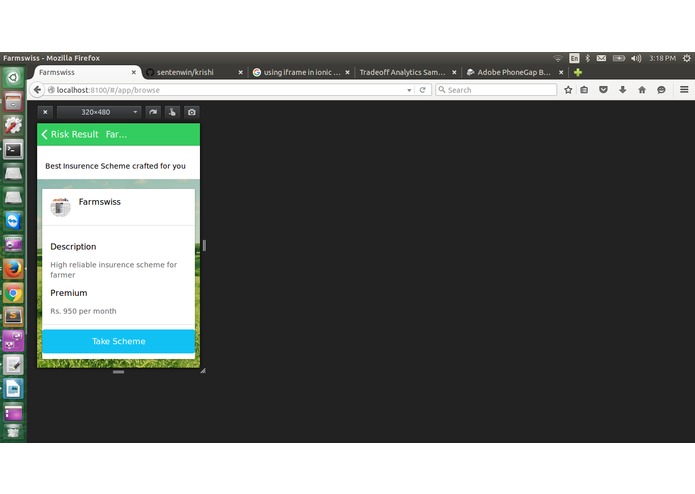Open the URL history dropdown arrow
Image resolution: width=695 pixels, height=494 pixels.
[409, 90]
